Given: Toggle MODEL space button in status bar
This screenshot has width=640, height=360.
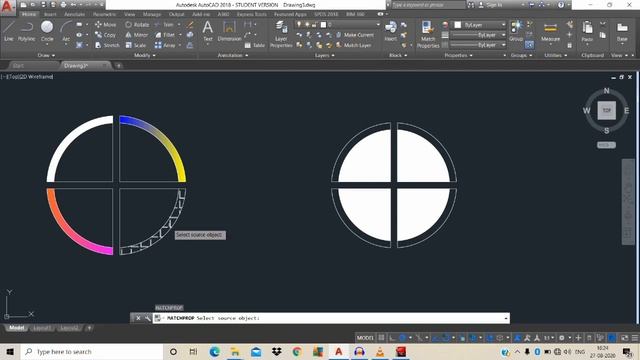Looking at the screenshot, I should tap(365, 338).
